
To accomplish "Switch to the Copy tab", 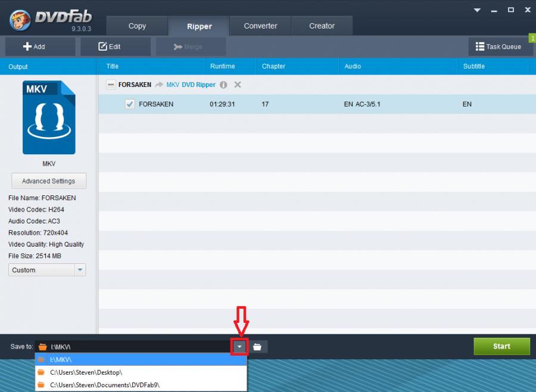I will click(x=137, y=26).
